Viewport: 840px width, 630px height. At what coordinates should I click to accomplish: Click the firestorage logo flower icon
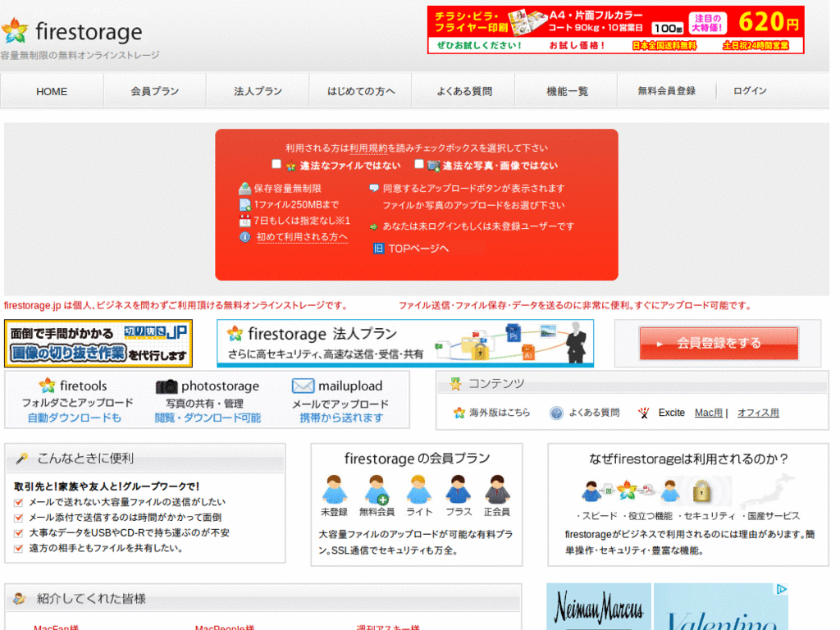tap(15, 30)
